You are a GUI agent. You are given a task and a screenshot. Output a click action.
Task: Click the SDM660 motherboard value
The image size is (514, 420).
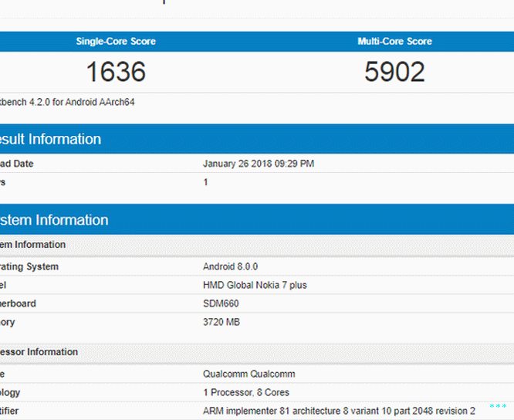[x=221, y=303]
